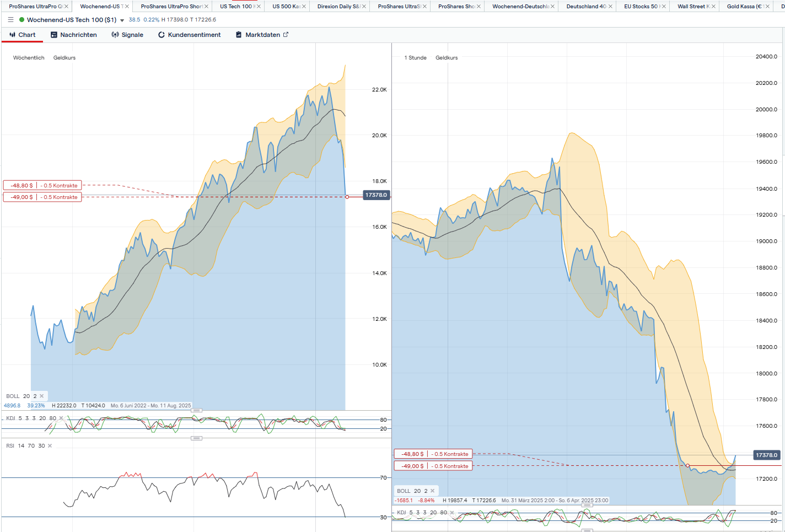Expand the Wochenend-US Tech 100 market dropdown arrow

pyautogui.click(x=122, y=20)
